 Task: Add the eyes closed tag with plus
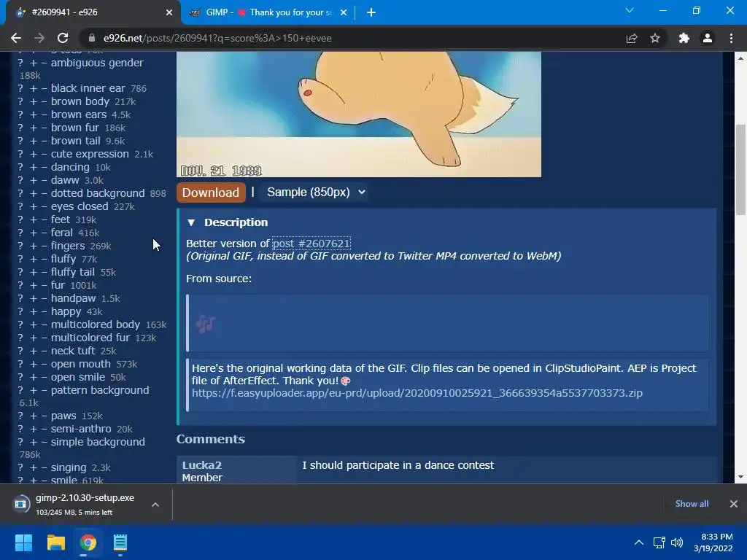34,206
